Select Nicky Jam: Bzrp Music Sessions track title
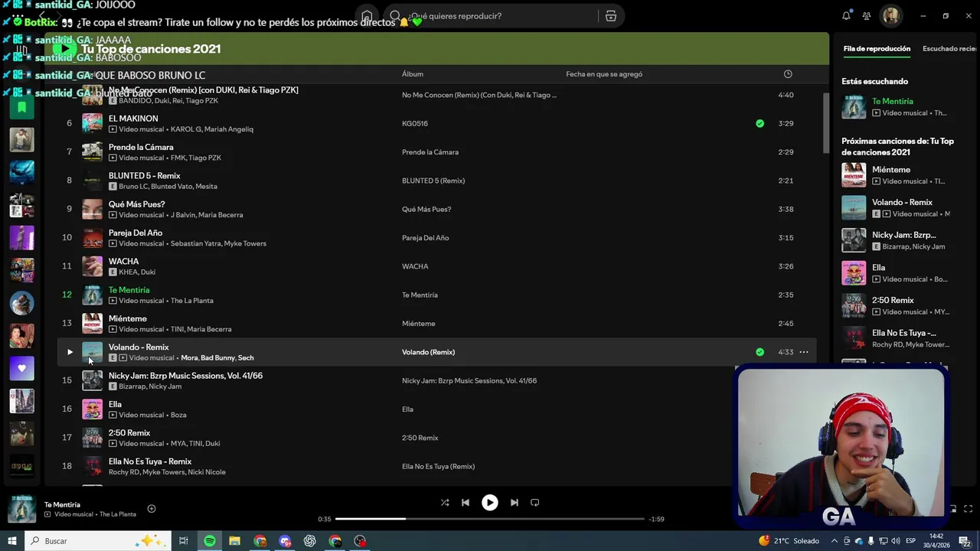Screen dimensions: 980x551 [185, 376]
